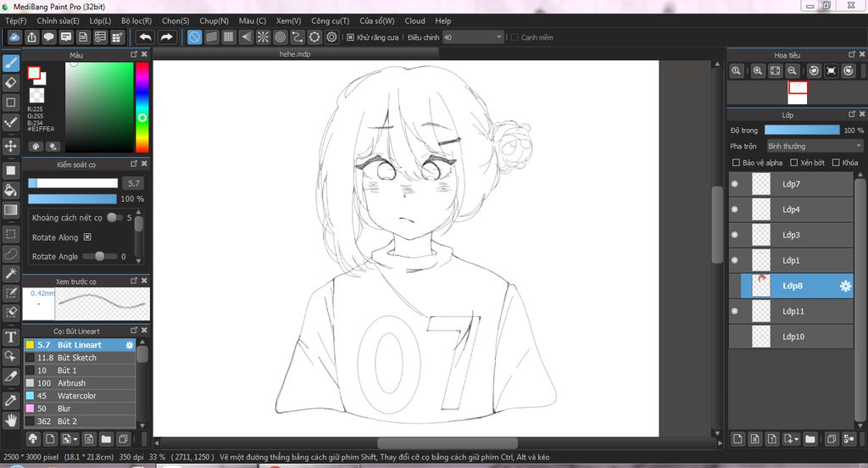
Task: Select the Magic Wand tool
Action: pyautogui.click(x=10, y=273)
